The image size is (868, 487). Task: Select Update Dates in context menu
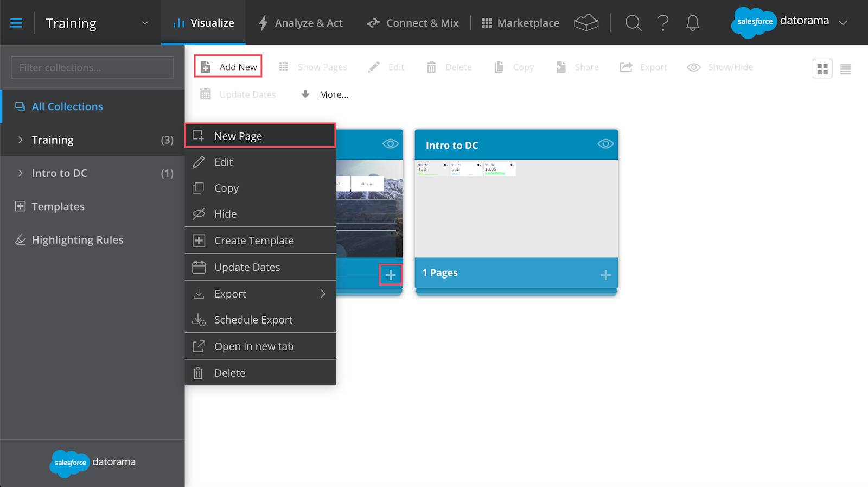click(260, 267)
